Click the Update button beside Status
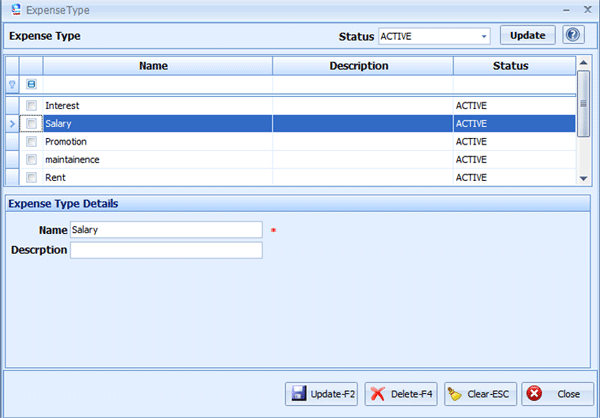The height and width of the screenshot is (418, 600). 528,35
